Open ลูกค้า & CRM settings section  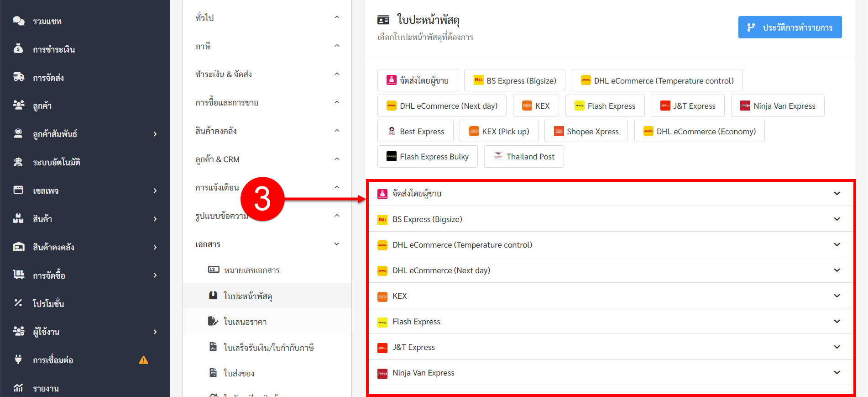click(267, 159)
